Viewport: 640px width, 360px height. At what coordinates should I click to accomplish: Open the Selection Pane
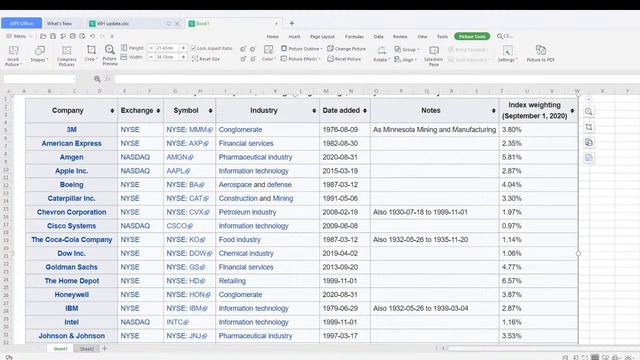(x=433, y=55)
